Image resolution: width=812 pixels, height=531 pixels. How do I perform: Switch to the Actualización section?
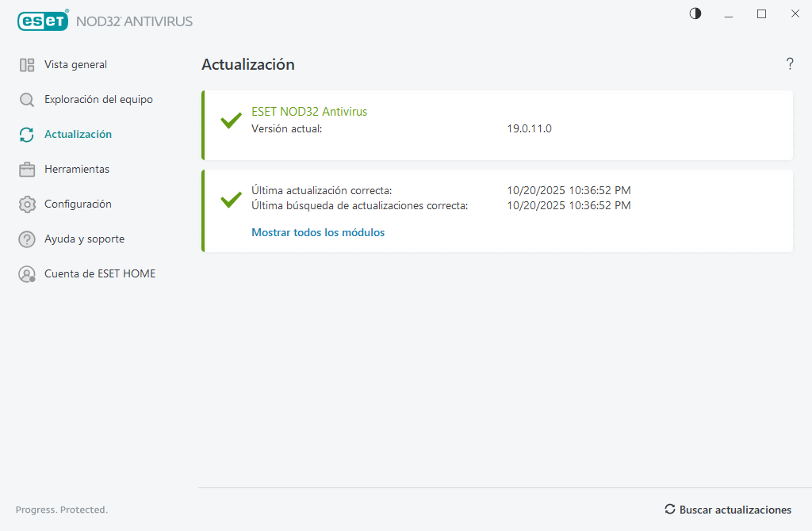[79, 134]
